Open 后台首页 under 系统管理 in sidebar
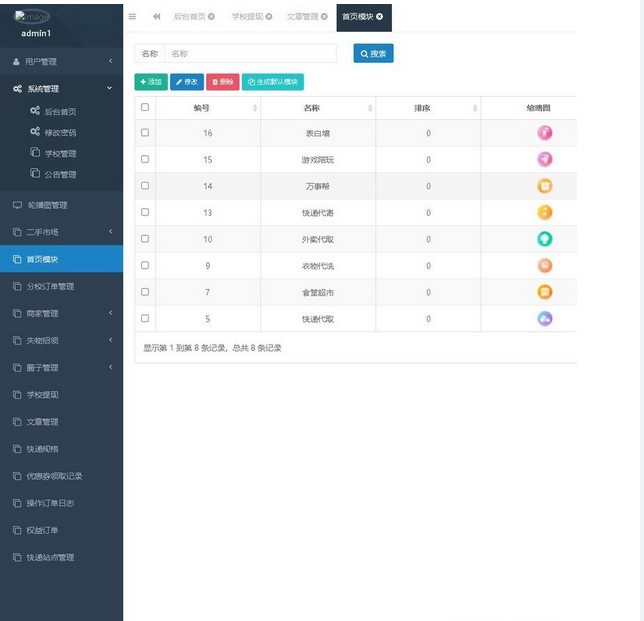Screen dimensions: 644x621 coord(60,112)
